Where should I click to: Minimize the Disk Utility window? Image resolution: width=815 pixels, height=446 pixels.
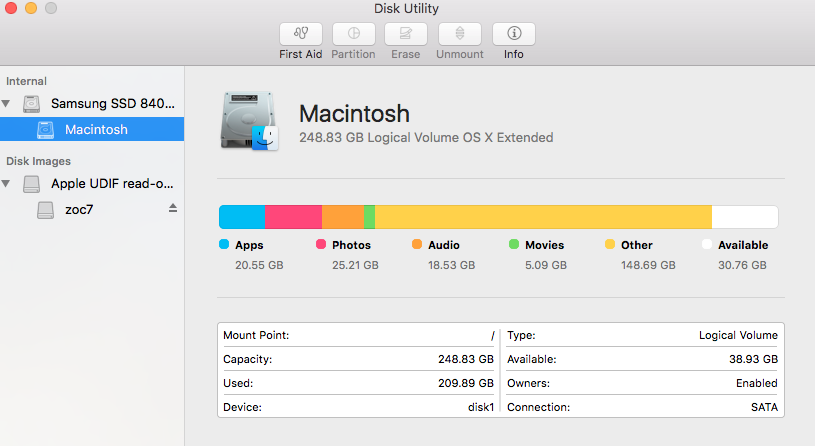pos(31,8)
